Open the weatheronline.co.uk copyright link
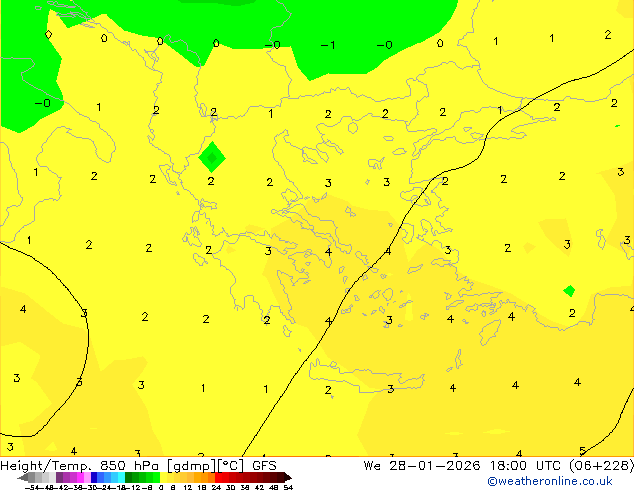This screenshot has height=490, width=634. pos(550,481)
